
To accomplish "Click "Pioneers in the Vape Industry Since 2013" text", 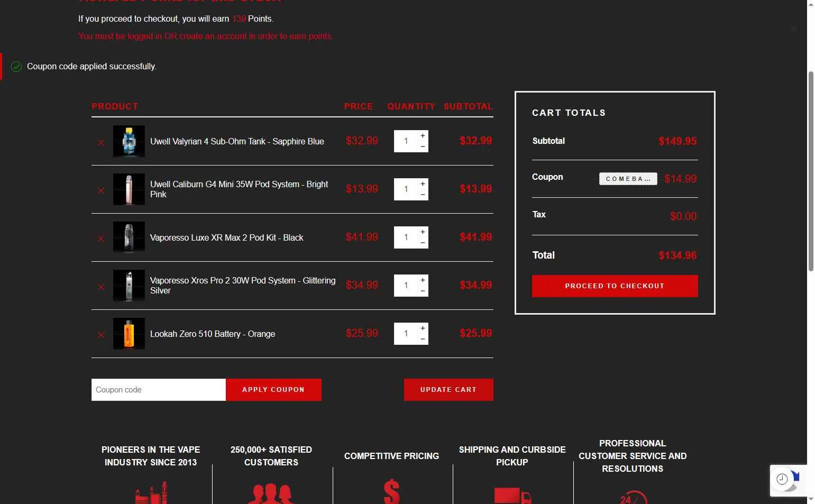I will (151, 456).
